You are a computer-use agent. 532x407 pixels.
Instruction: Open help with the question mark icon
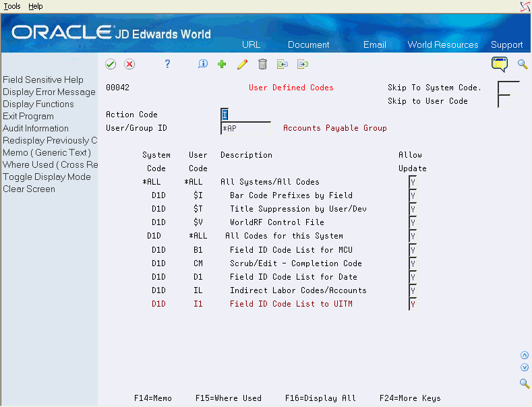click(167, 64)
